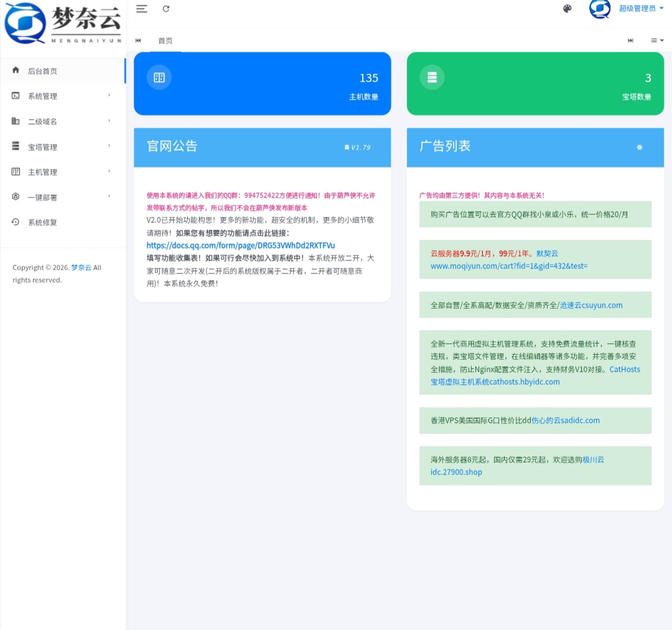Open the 主机管理 menu

click(63, 172)
